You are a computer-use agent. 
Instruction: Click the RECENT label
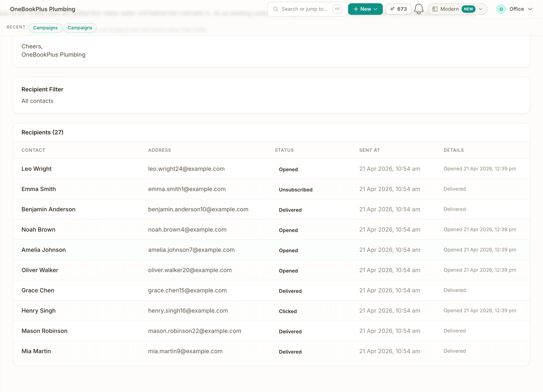16,27
